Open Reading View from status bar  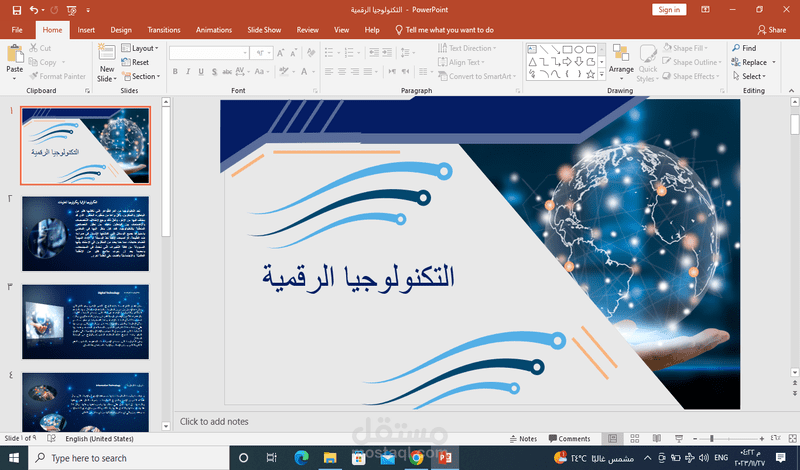[x=657, y=438]
